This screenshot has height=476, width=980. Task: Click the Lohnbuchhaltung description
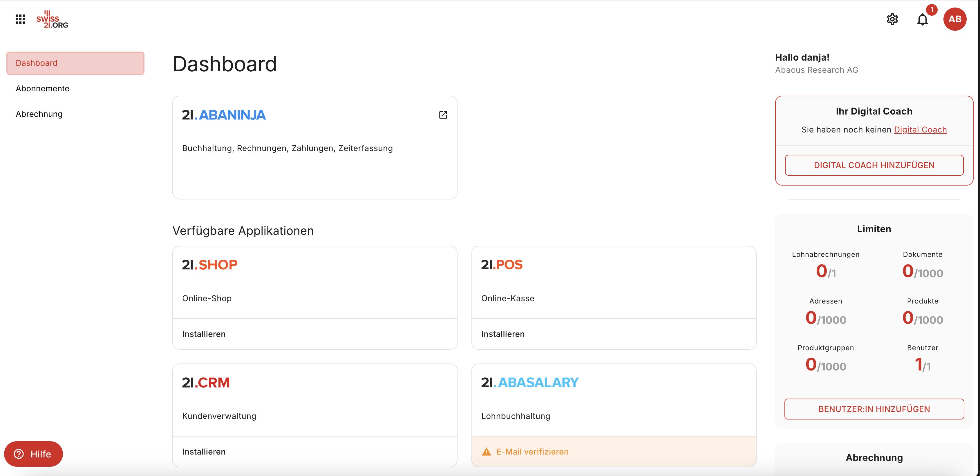pyautogui.click(x=516, y=416)
